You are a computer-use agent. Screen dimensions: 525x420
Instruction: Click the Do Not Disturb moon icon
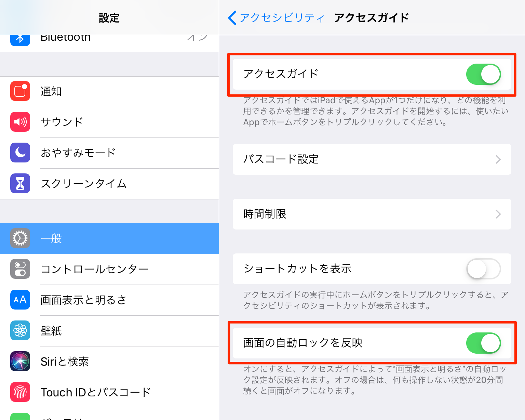20,153
